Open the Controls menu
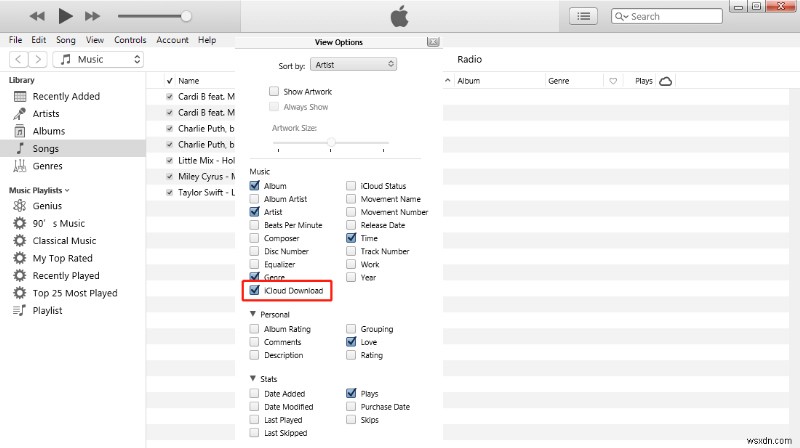Image resolution: width=800 pixels, height=448 pixels. [130, 40]
